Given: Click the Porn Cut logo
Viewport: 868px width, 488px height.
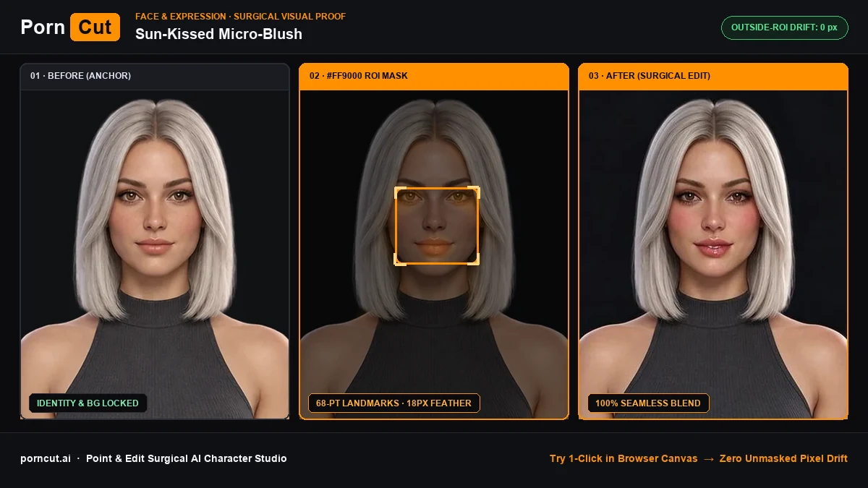Looking at the screenshot, I should pyautogui.click(x=70, y=27).
